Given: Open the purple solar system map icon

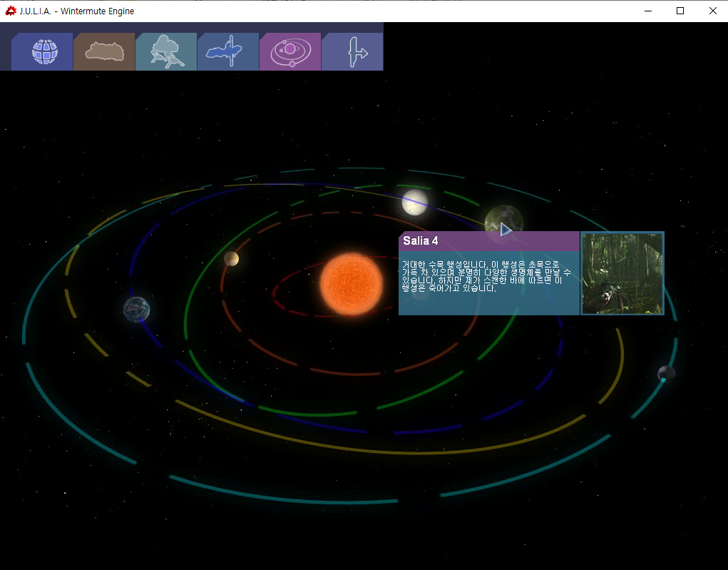Looking at the screenshot, I should tap(290, 51).
